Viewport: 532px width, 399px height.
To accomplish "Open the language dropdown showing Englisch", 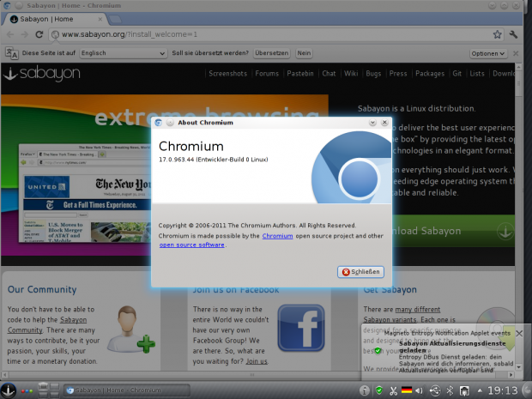I will (x=124, y=53).
